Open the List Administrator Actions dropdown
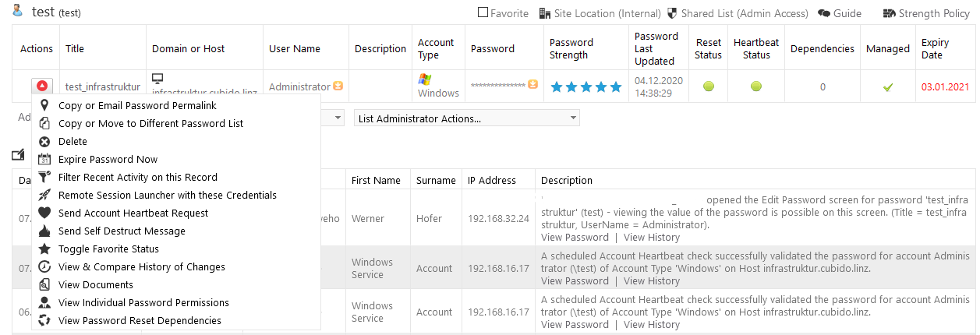 467,118
